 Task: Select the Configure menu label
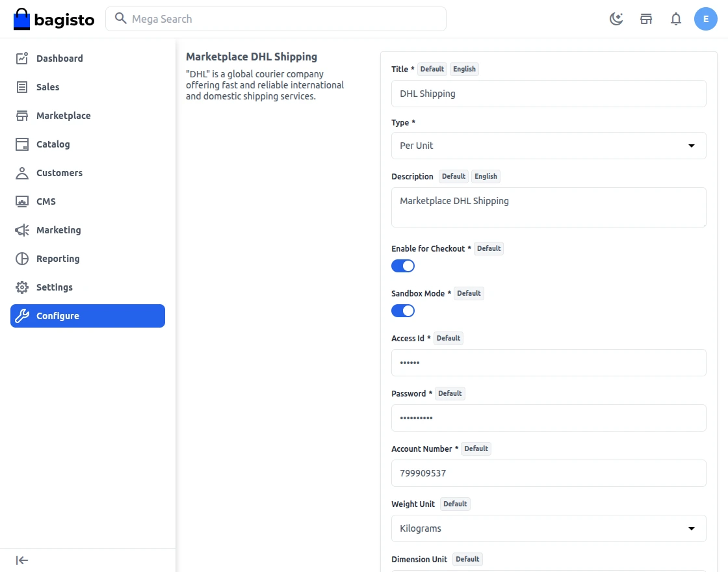pos(58,316)
